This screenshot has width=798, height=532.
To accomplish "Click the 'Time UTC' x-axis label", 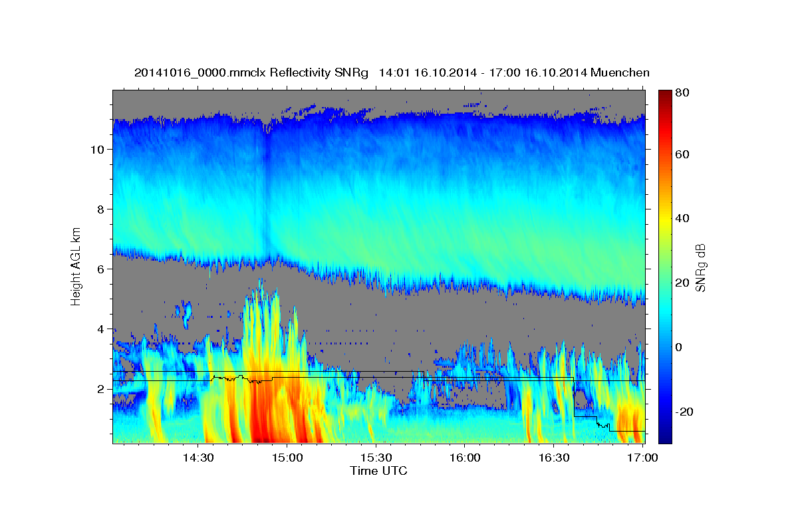I will (x=378, y=471).
